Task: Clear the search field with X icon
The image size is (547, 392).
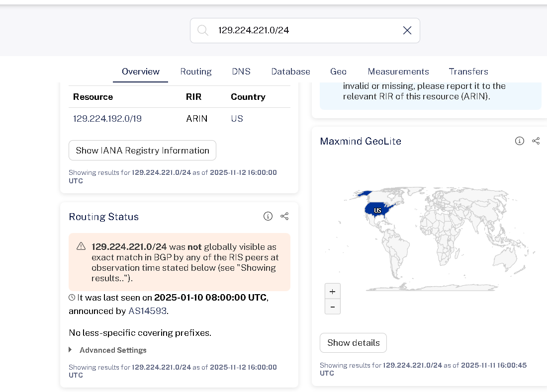Action: coord(407,30)
